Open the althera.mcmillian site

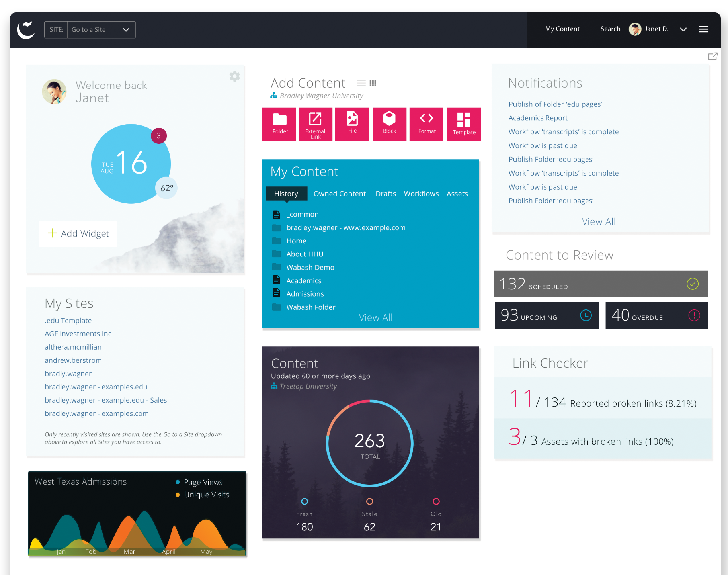coord(73,347)
